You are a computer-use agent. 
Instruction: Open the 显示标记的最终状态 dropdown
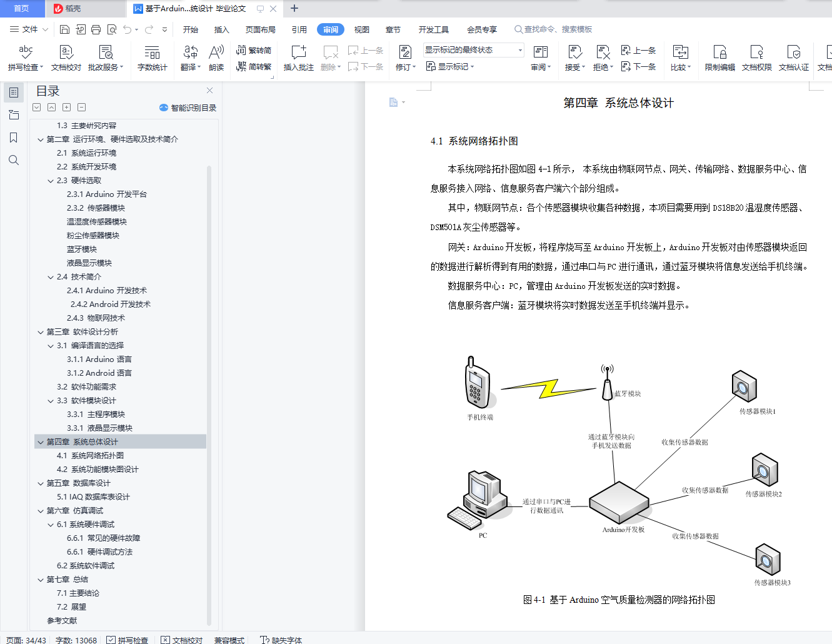pos(473,50)
